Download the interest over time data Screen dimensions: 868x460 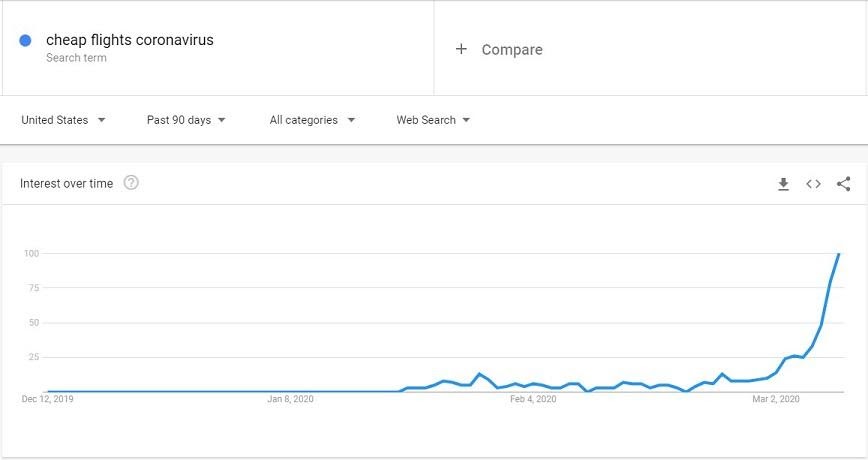pos(783,184)
